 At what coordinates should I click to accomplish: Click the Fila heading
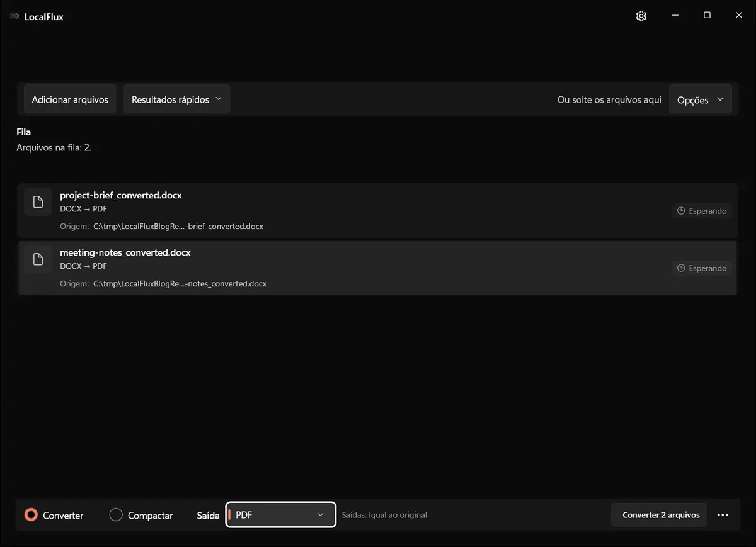(x=24, y=132)
